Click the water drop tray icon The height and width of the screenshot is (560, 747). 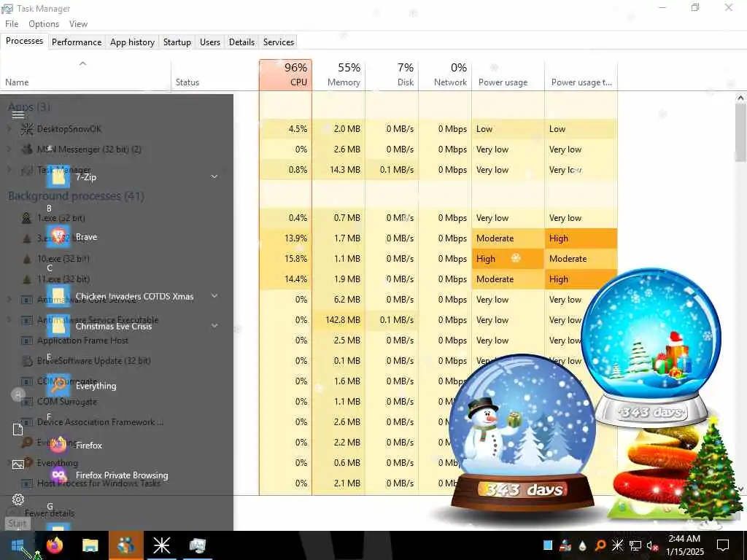[583, 545]
